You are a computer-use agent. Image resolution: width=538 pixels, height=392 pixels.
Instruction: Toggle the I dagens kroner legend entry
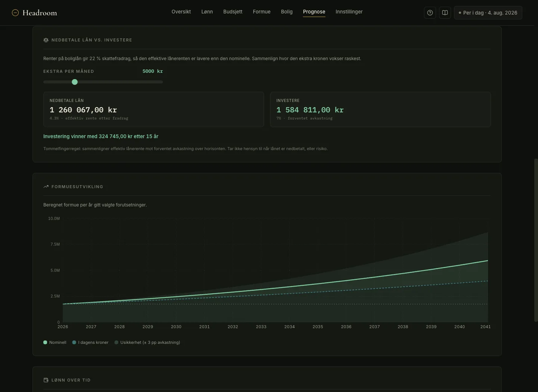pos(90,342)
